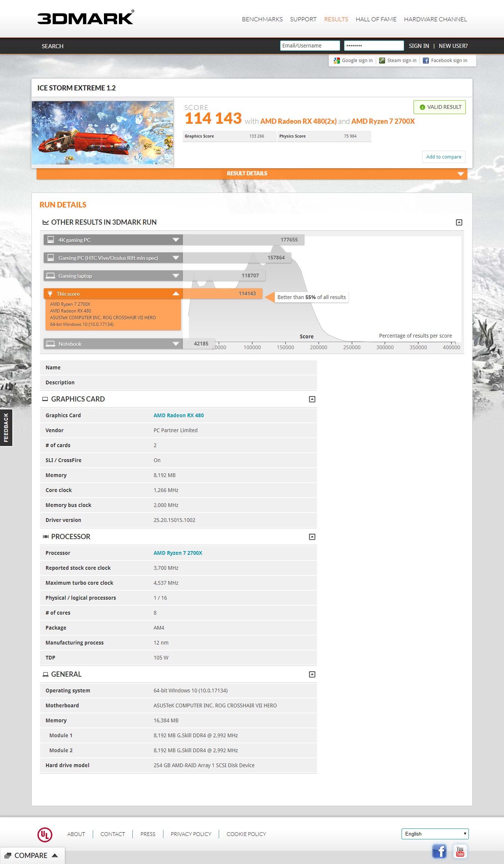
Task: Open the Facebook page icon in footer
Action: pos(439,851)
